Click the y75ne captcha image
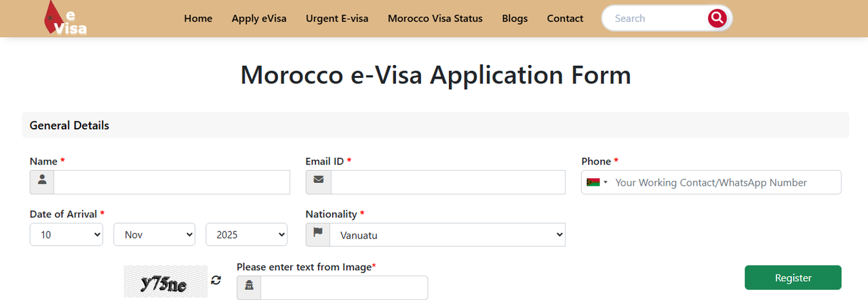The width and height of the screenshot is (868, 300). 165,281
